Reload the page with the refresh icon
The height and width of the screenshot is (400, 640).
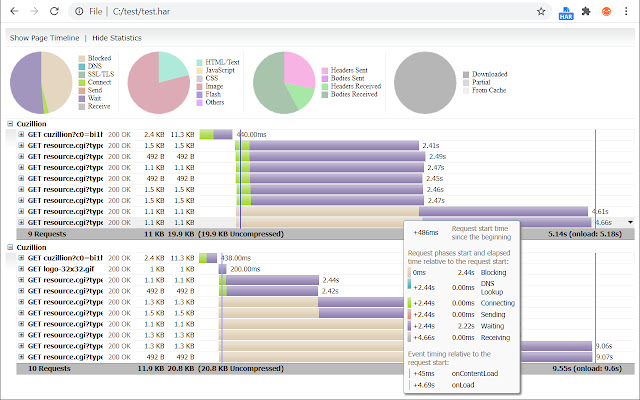pos(58,12)
